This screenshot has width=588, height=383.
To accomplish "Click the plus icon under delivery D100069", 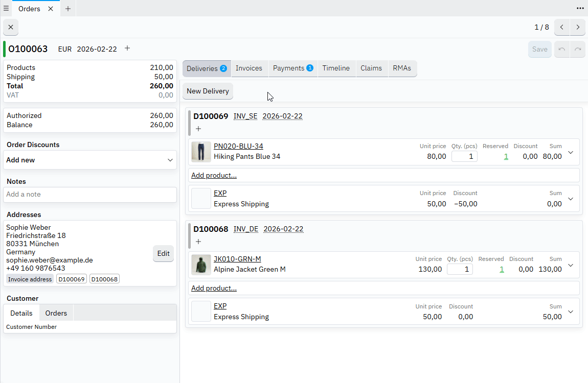I will tap(198, 129).
